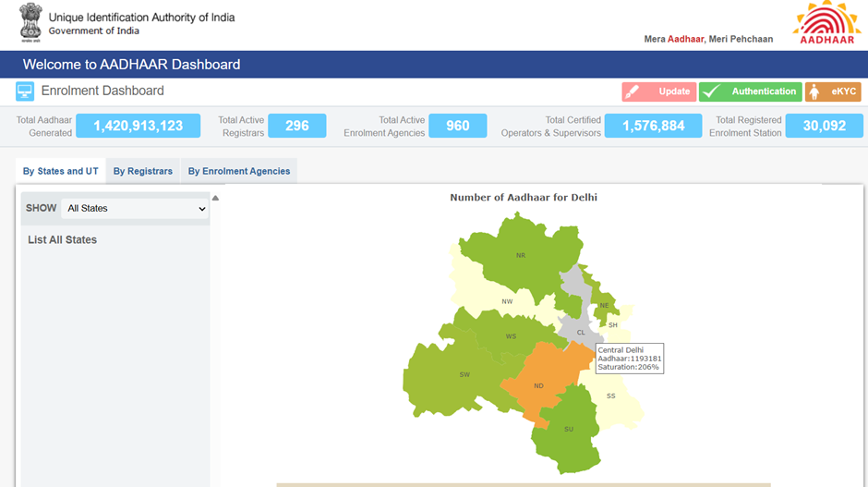The image size is (868, 487).
Task: Click the Total Active Registrars value 296
Action: [296, 126]
